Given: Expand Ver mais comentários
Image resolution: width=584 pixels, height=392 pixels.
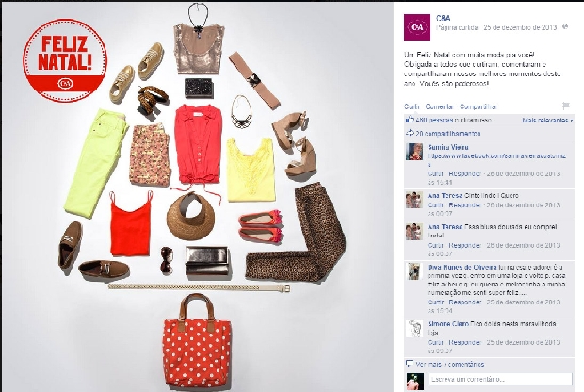Looking at the screenshot, I should tap(450, 364).
